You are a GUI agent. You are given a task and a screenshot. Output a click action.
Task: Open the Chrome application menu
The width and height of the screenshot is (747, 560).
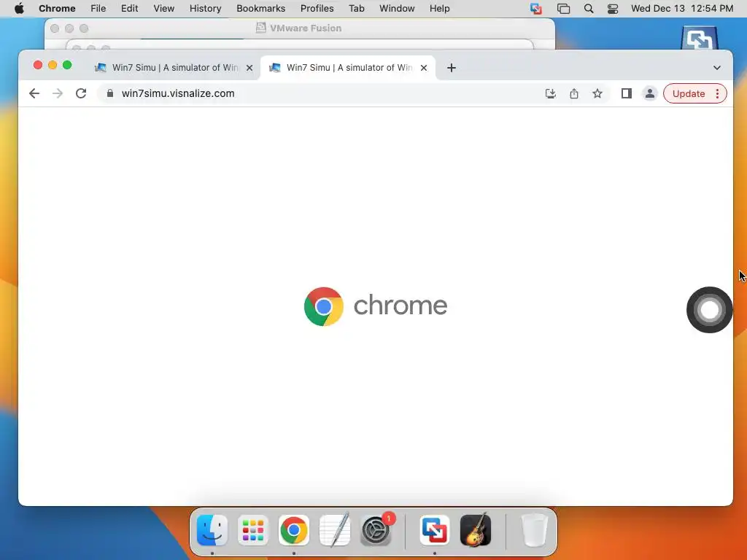point(57,9)
